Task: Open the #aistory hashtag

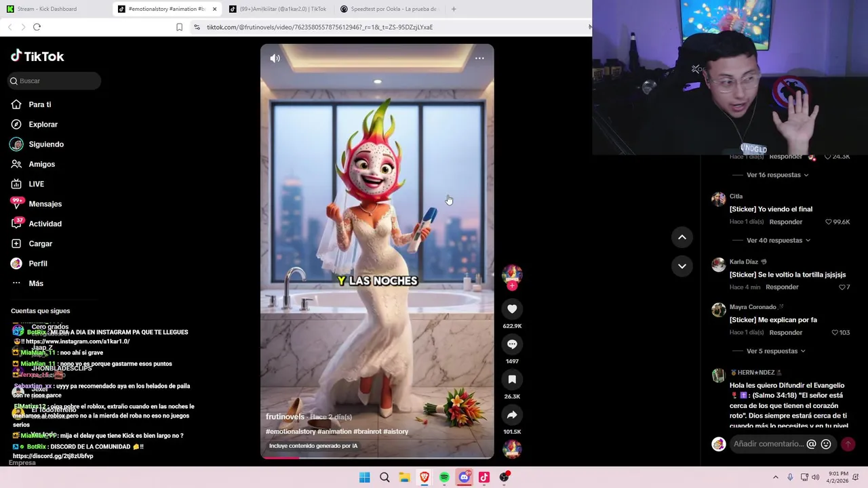Action: (x=396, y=432)
